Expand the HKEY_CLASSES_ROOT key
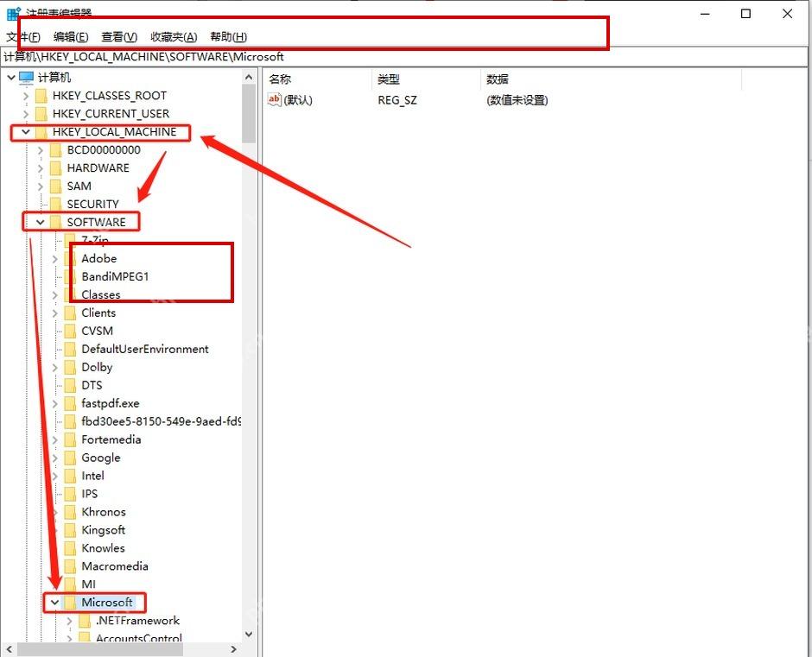Screen dimensions: 812x657 click(x=25, y=96)
